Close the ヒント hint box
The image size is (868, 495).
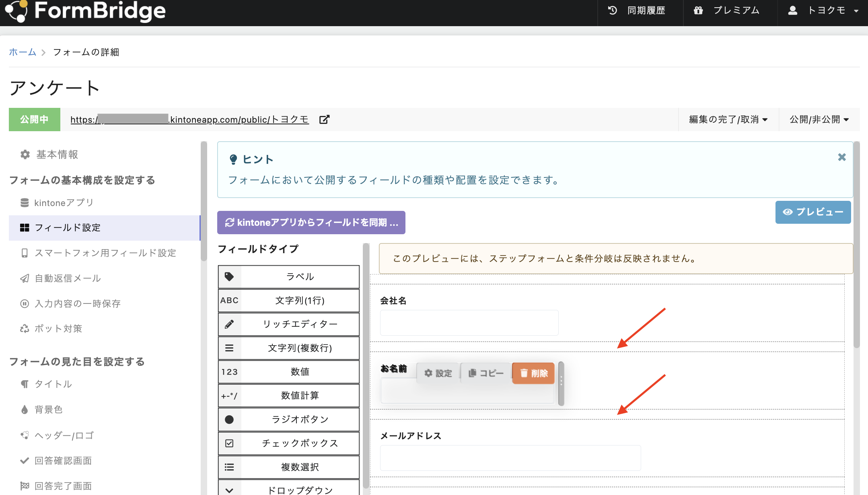click(842, 157)
